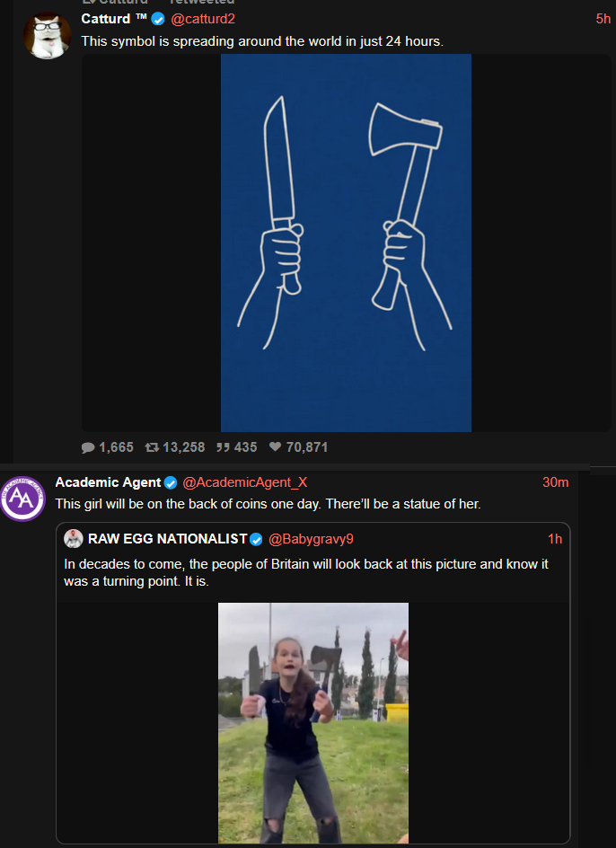Click Catturd's blue verified badge
Image resolution: width=616 pixels, height=848 pixels.
click(x=158, y=19)
